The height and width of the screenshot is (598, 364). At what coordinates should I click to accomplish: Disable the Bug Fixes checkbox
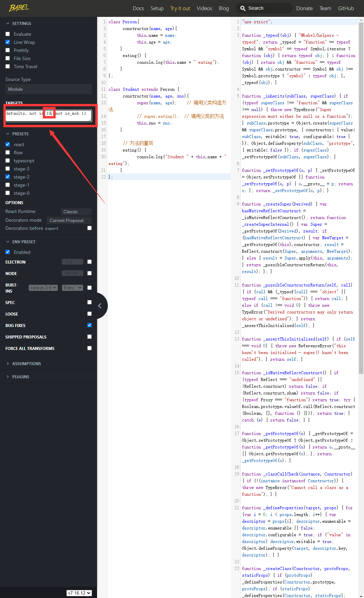tap(89, 325)
